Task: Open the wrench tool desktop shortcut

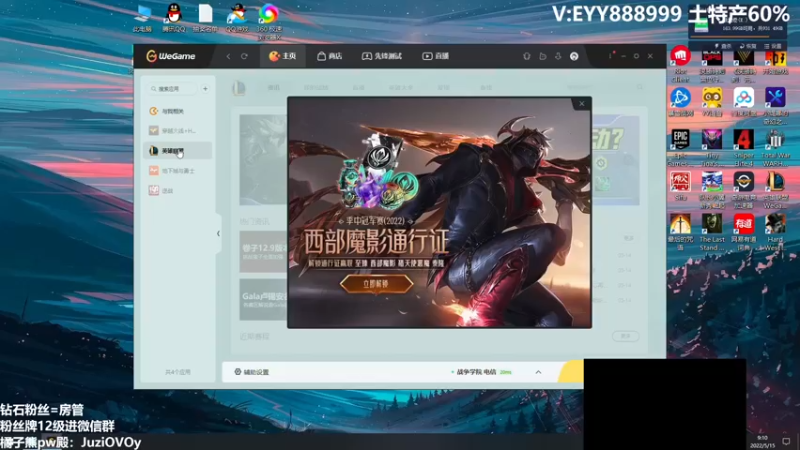Action: click(x=775, y=106)
